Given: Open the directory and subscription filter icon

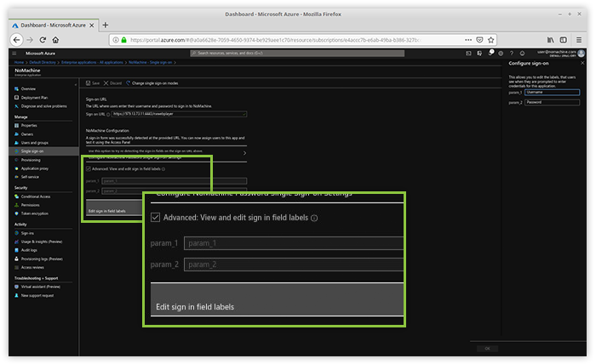Looking at the screenshot, I should [x=479, y=53].
